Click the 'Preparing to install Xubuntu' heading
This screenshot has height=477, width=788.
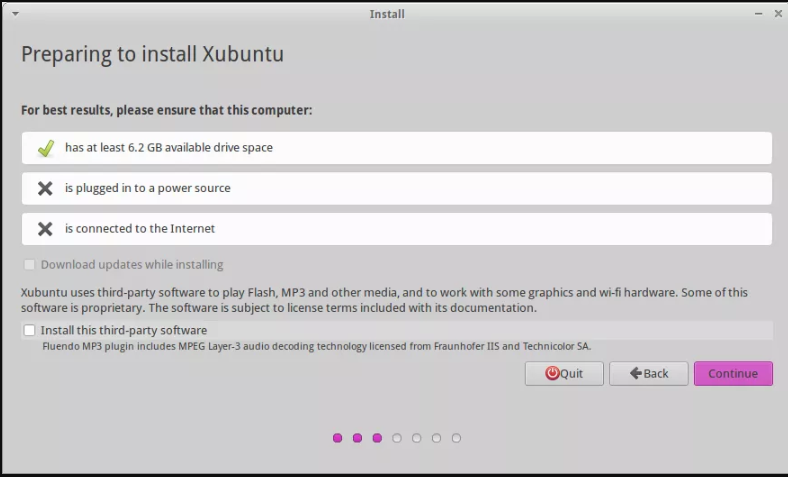point(152,55)
